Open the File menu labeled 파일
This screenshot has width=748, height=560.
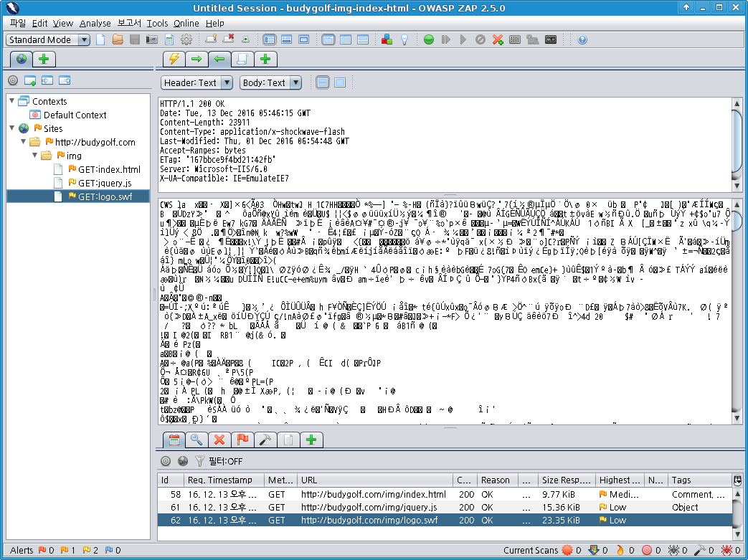[x=18, y=23]
